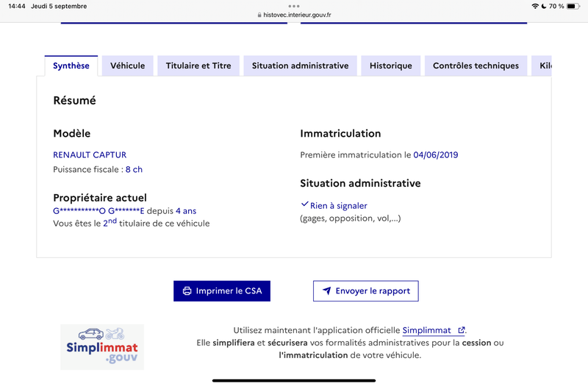Click the Immatriculation heading
This screenshot has height=386, width=588.
[x=340, y=134]
